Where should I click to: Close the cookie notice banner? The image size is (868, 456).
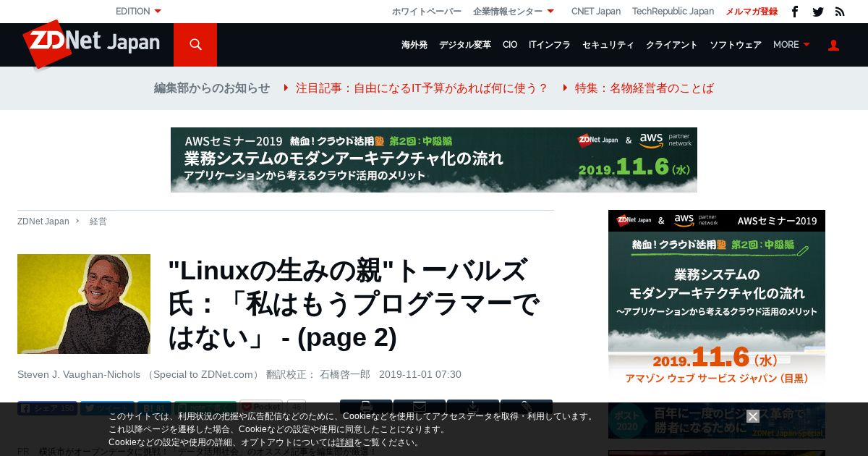click(x=753, y=416)
